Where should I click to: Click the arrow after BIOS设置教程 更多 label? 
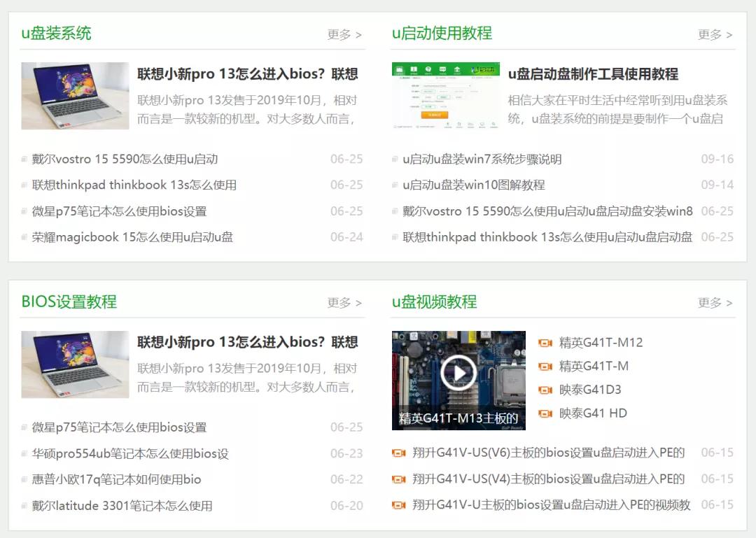(359, 302)
